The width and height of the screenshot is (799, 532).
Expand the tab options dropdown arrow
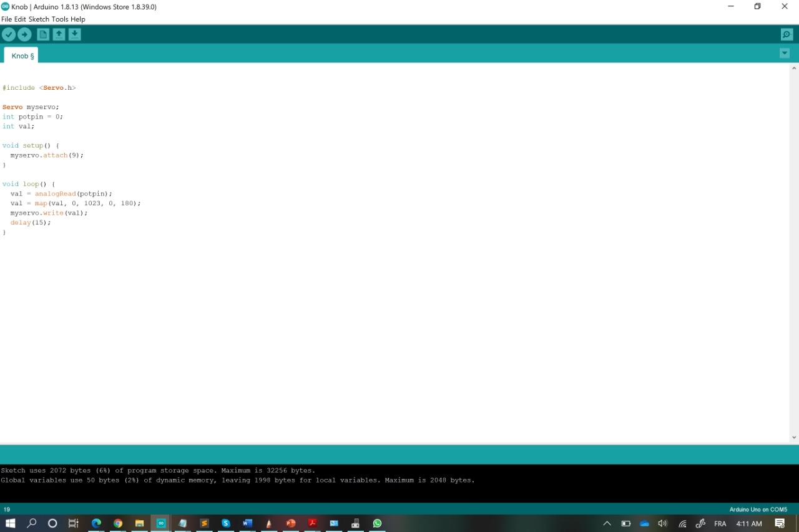[x=785, y=54]
